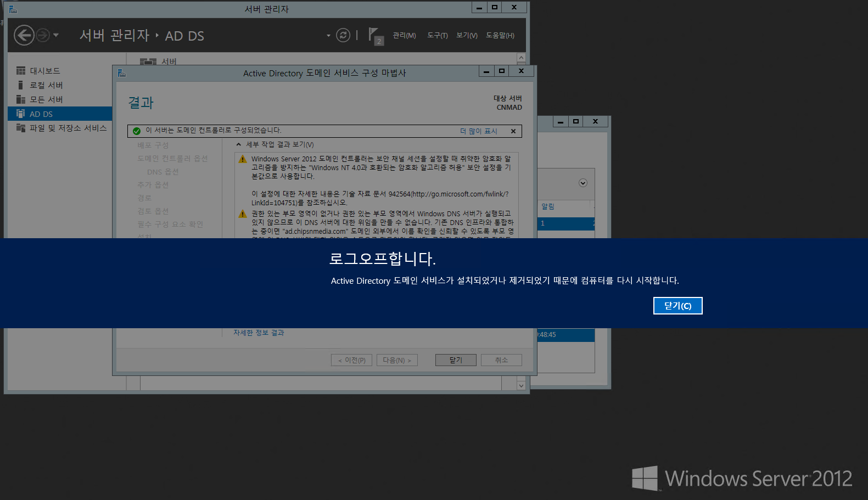Click the forward arrow in Server Manager header

[43, 36]
